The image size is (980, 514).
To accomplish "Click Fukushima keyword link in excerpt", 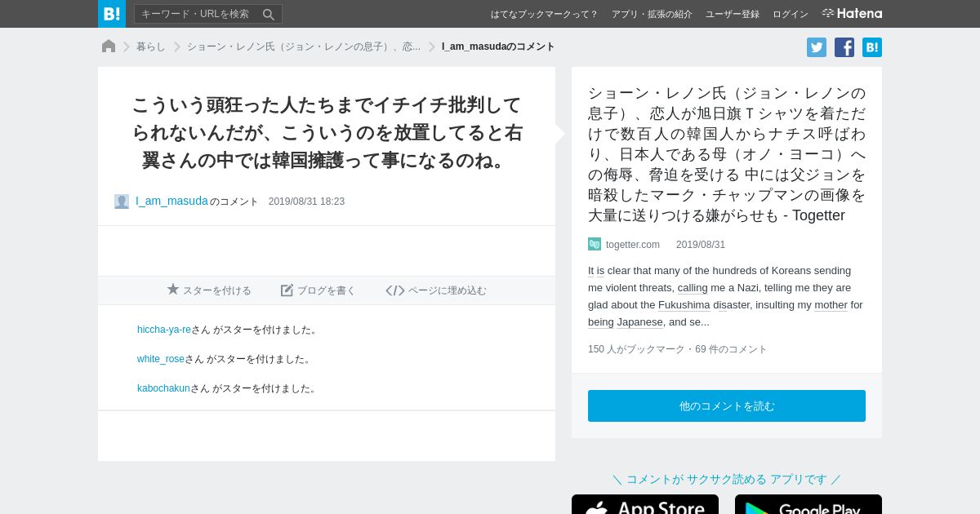I will [x=684, y=305].
